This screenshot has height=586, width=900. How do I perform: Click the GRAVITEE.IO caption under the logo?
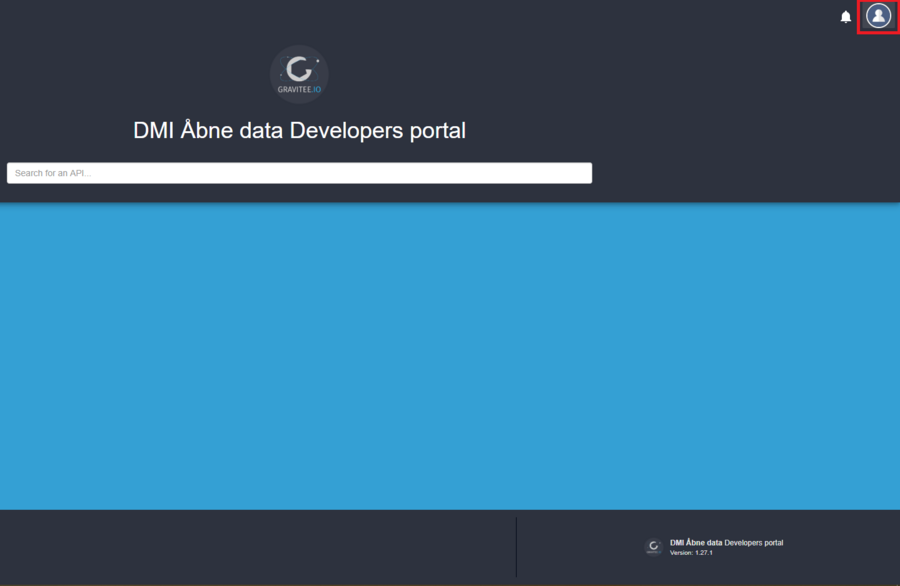[x=299, y=90]
